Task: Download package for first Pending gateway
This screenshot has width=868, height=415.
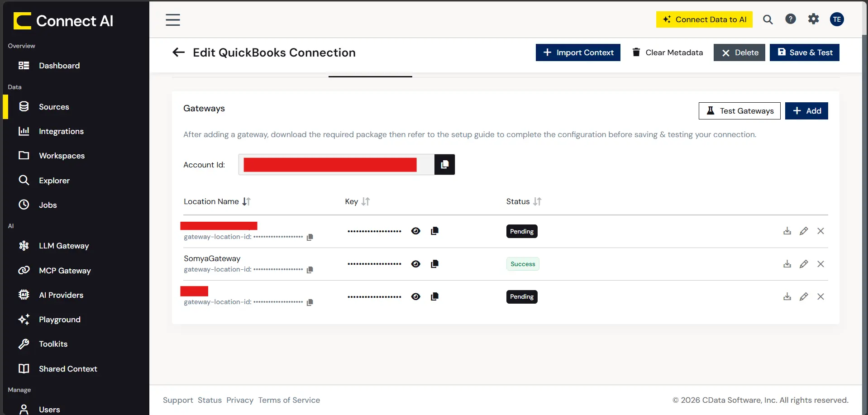Action: click(787, 231)
